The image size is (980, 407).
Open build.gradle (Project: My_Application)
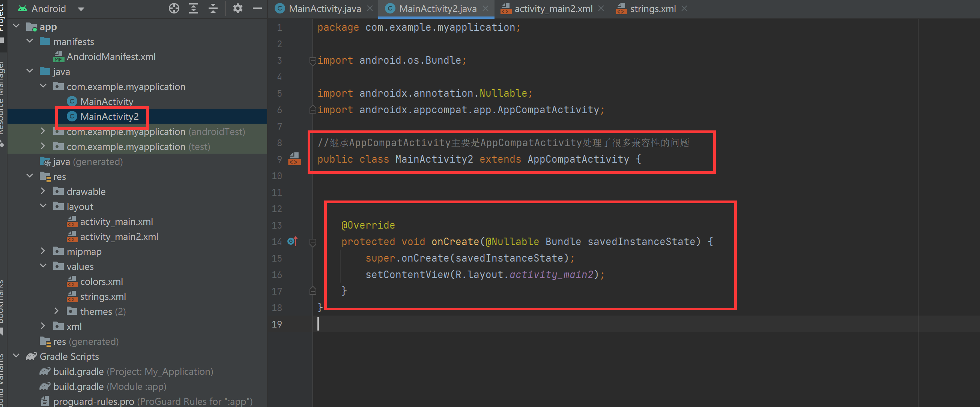tap(133, 371)
